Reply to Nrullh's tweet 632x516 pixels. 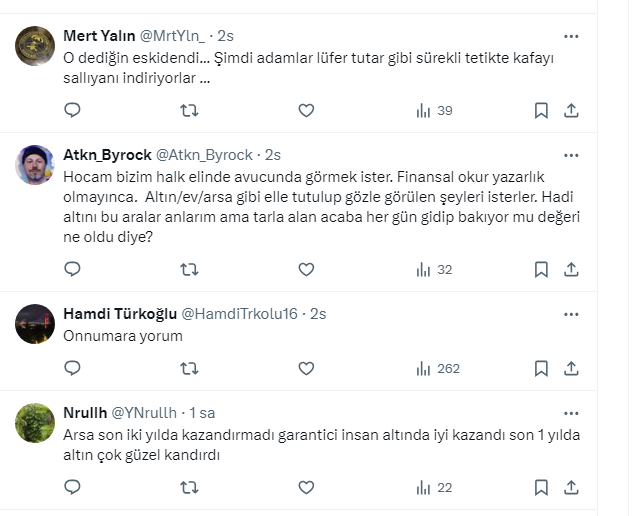click(72, 487)
